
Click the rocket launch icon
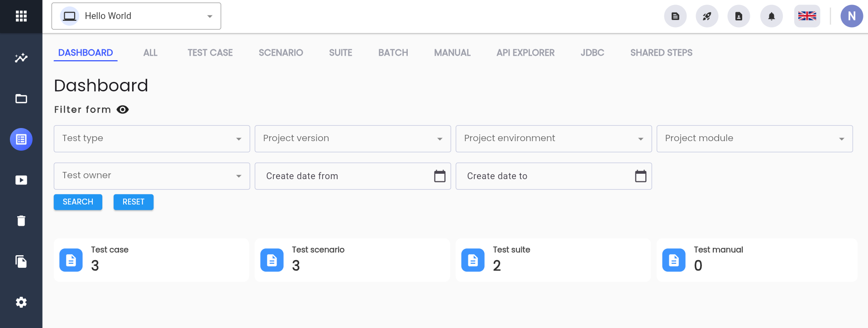tap(707, 16)
